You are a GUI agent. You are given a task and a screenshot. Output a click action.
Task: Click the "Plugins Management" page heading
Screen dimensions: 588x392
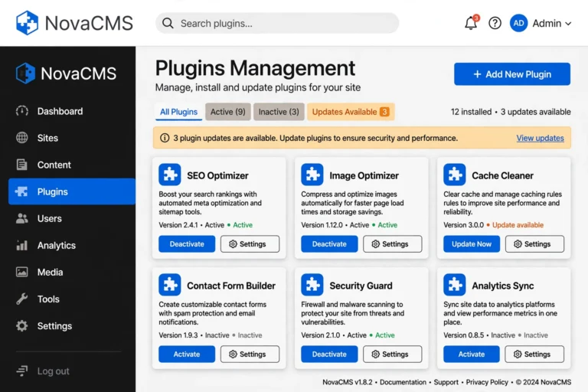(255, 68)
